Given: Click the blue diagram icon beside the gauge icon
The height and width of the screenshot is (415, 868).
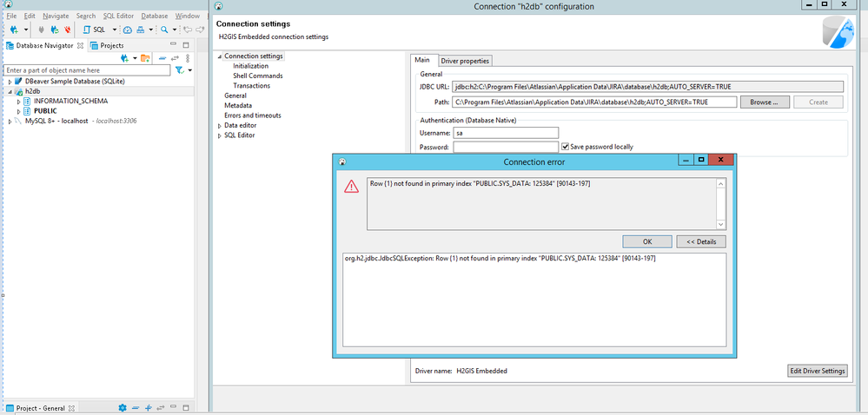Looking at the screenshot, I should coord(141,30).
